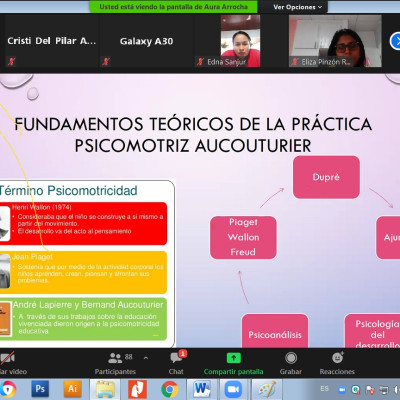Open the Participantes panel
This screenshot has height=400, width=400.
(x=115, y=363)
